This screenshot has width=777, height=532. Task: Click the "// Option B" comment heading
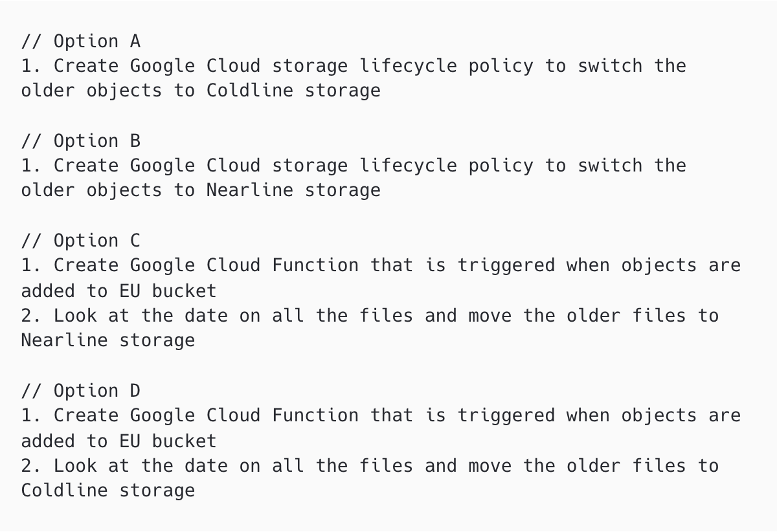pyautogui.click(x=81, y=141)
